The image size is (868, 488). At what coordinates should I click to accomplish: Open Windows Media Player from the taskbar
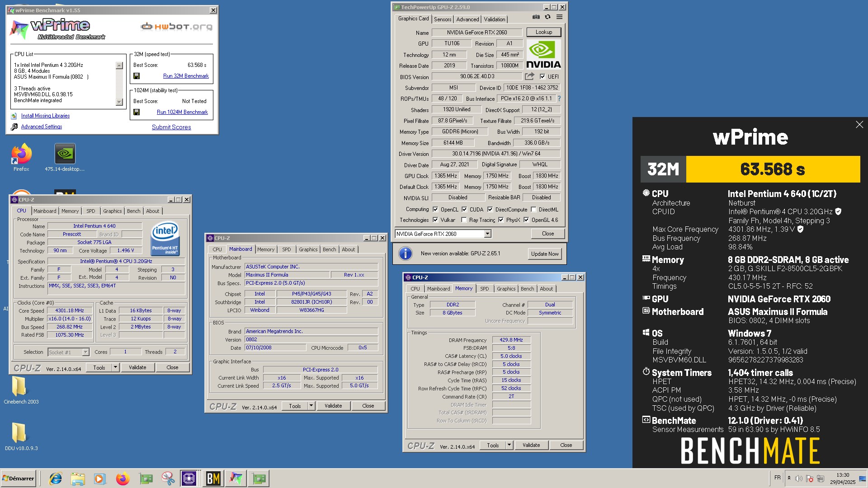pyautogui.click(x=100, y=479)
